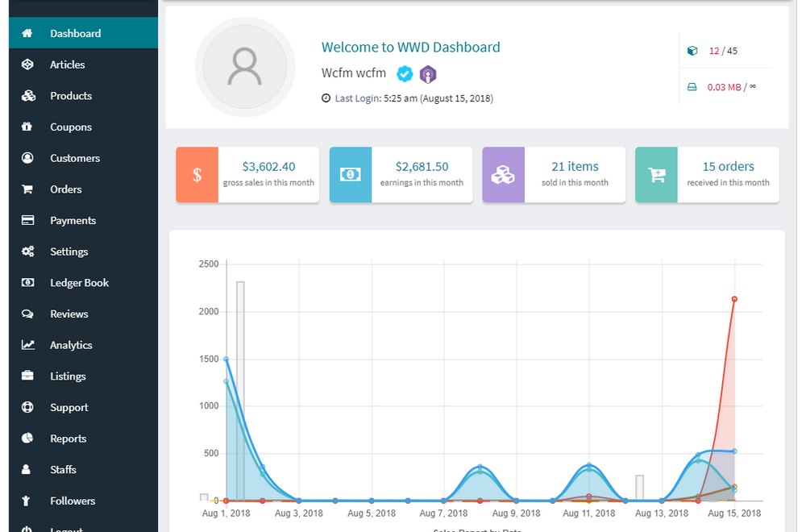Image resolution: width=806 pixels, height=532 pixels.
Task: Click the 21 items sold figure
Action: 575,167
